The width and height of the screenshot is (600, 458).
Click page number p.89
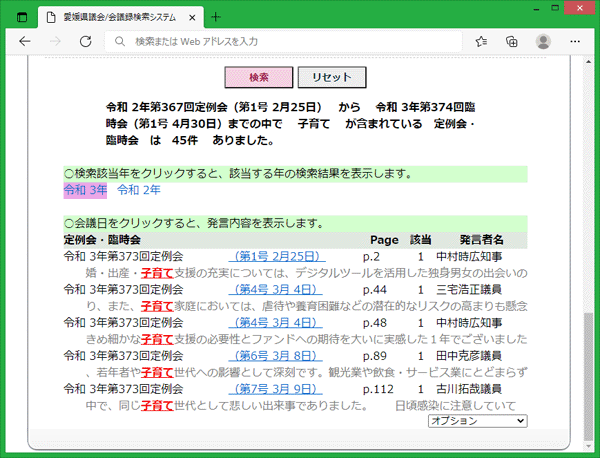pos(375,356)
